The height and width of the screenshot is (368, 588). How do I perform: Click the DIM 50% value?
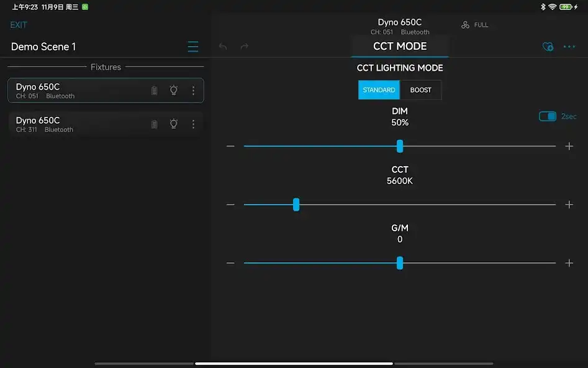[x=400, y=123]
